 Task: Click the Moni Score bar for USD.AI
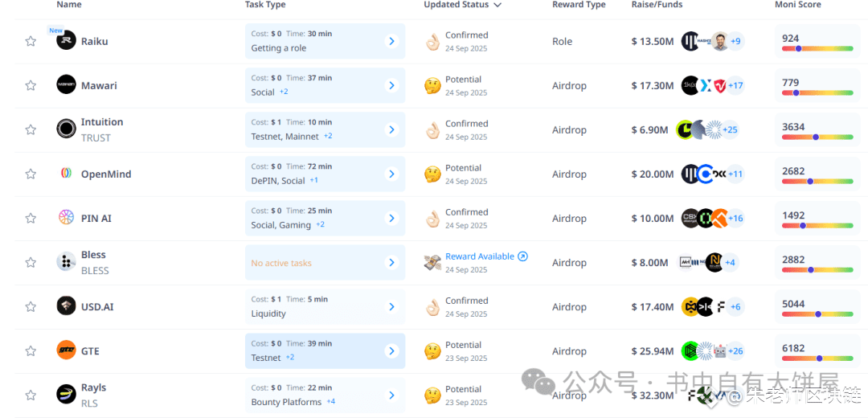[817, 314]
